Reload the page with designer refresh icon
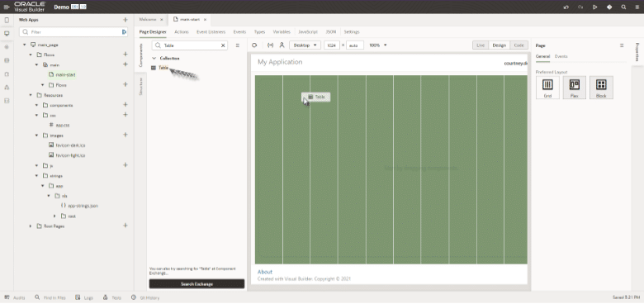 [254, 45]
